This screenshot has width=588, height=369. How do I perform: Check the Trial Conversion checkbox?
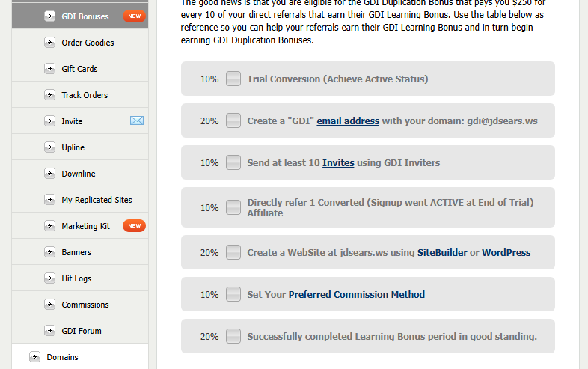coord(233,79)
